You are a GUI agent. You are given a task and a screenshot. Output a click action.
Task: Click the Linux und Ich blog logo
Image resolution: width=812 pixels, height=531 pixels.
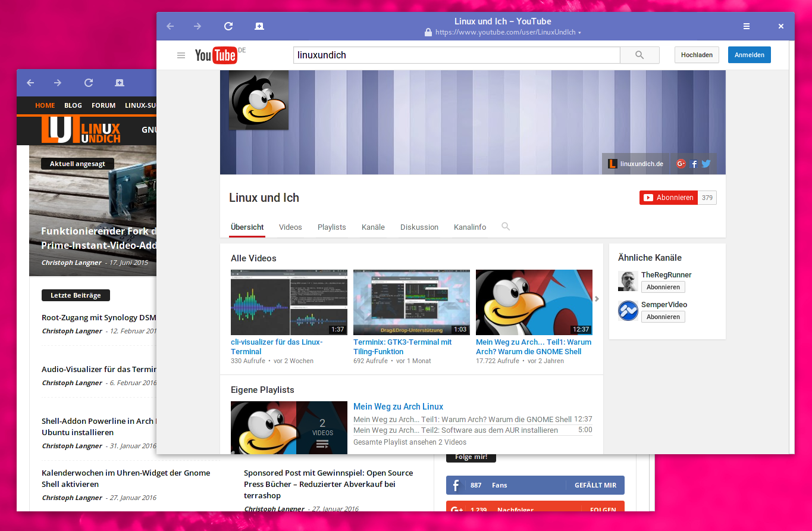pos(81,130)
